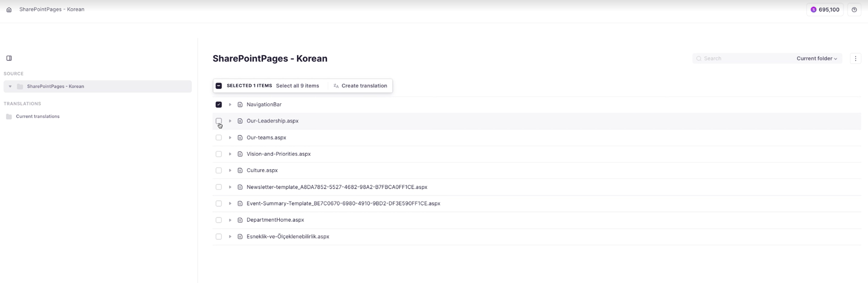The height and width of the screenshot is (283, 868).
Task: Click the search magnifier icon
Action: 699,59
